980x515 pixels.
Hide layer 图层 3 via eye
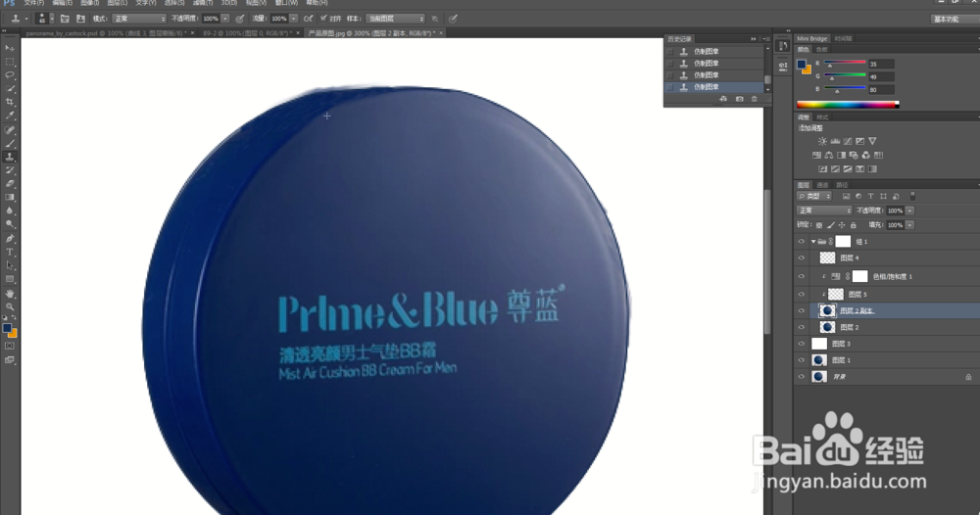pyautogui.click(x=802, y=344)
